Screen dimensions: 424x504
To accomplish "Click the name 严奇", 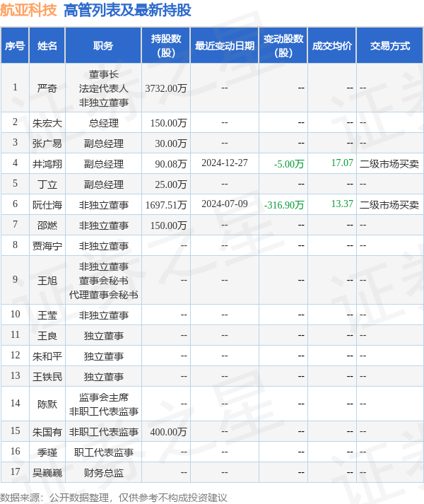I will coord(47,88).
